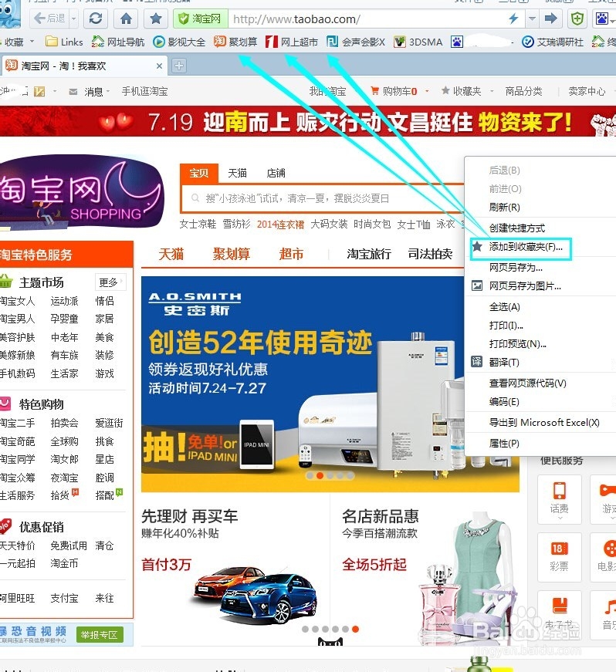Click 淘宝女人 in 主题市场 list

pos(17,301)
